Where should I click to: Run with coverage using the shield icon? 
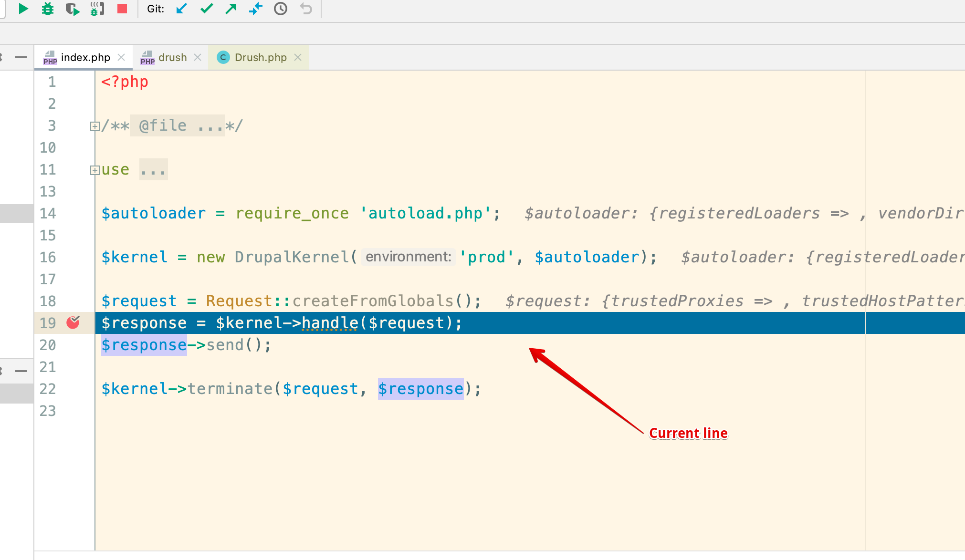[73, 9]
